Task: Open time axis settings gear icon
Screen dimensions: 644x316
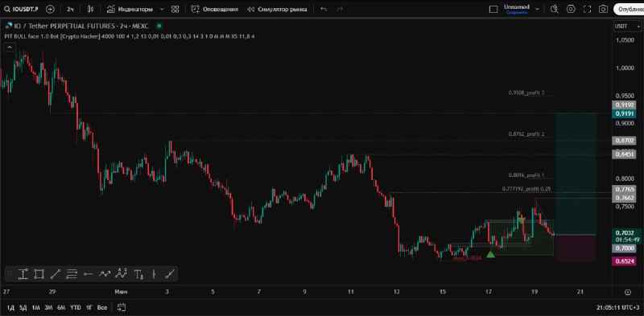Action: point(628,292)
